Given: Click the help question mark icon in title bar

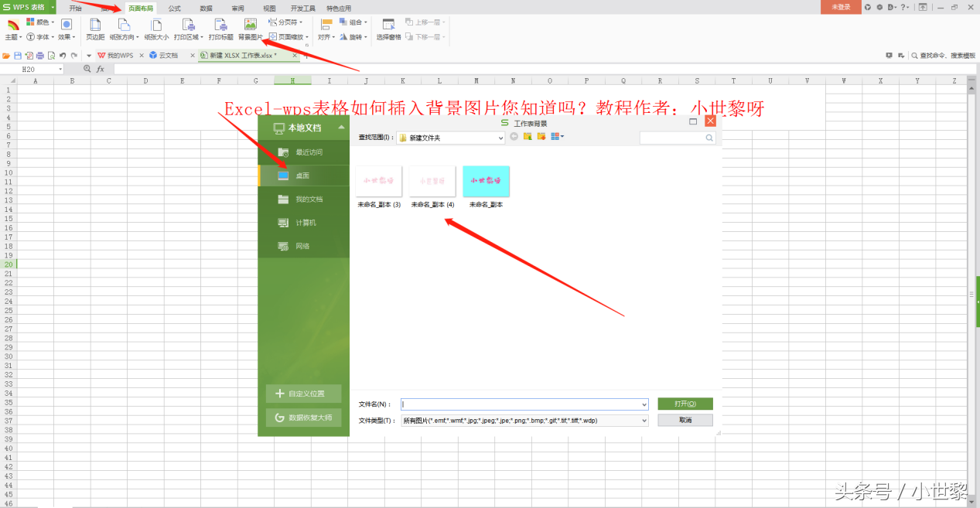Looking at the screenshot, I should point(905,7).
